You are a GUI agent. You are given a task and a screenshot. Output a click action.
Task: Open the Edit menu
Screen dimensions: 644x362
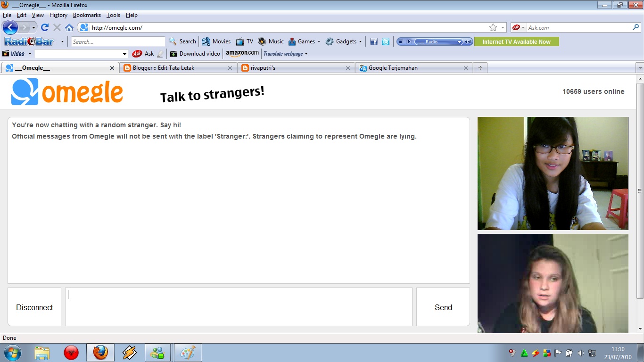(22, 15)
